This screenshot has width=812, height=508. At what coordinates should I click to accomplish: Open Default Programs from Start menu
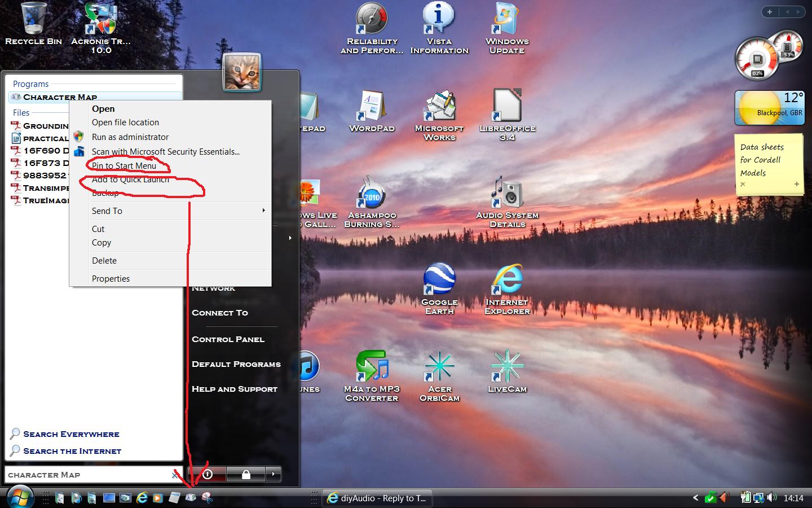click(x=236, y=364)
